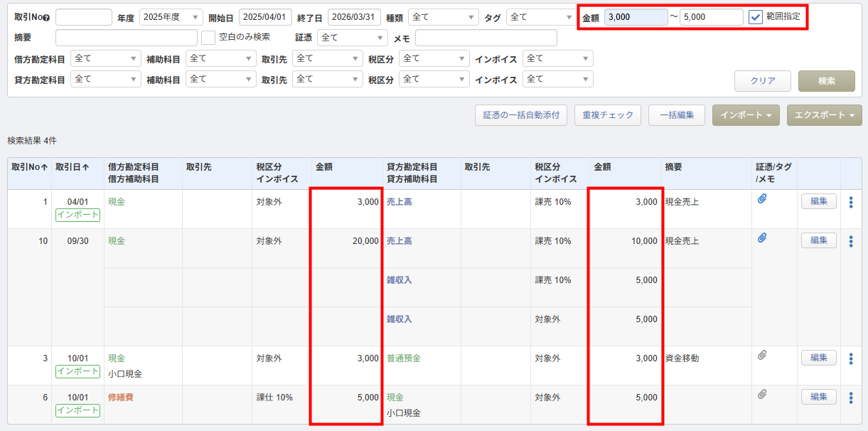Viewport: 868px width, 431px height.
Task: Sort by 取引日 column header
Action: 73,167
